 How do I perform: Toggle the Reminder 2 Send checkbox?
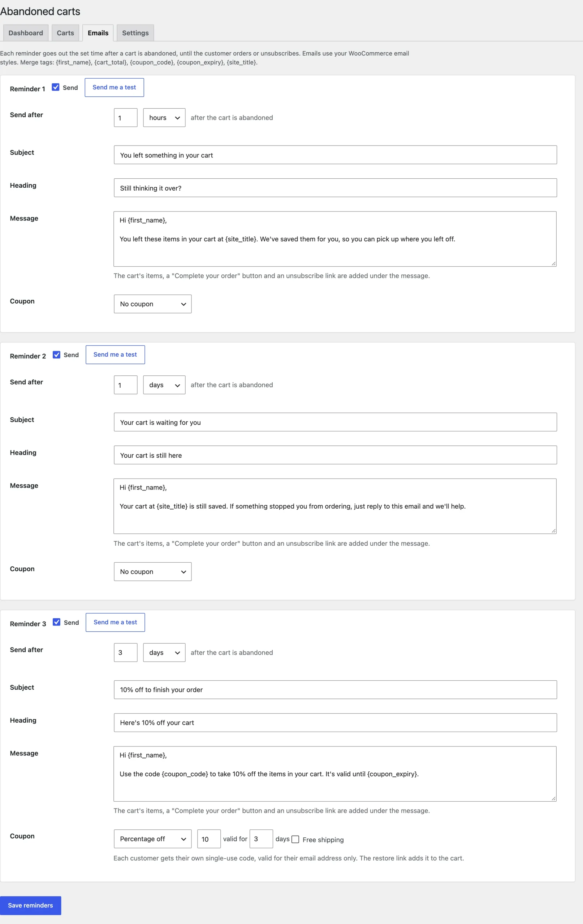coord(56,354)
